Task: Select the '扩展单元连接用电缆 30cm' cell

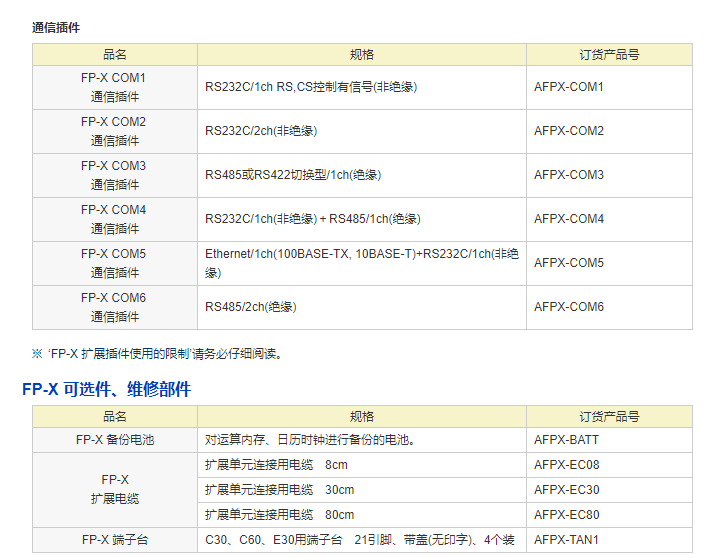Action: (362, 490)
